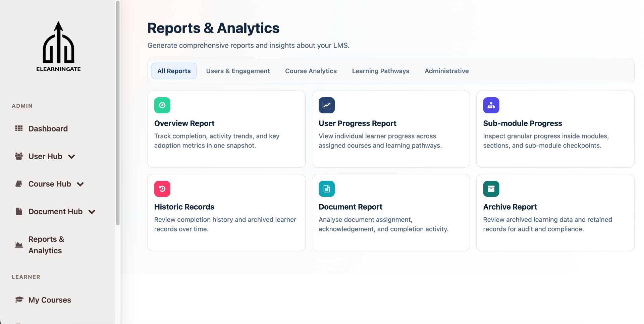Click the Reports & Analytics page heading
Image resolution: width=644 pixels, height=324 pixels.
[x=213, y=28]
